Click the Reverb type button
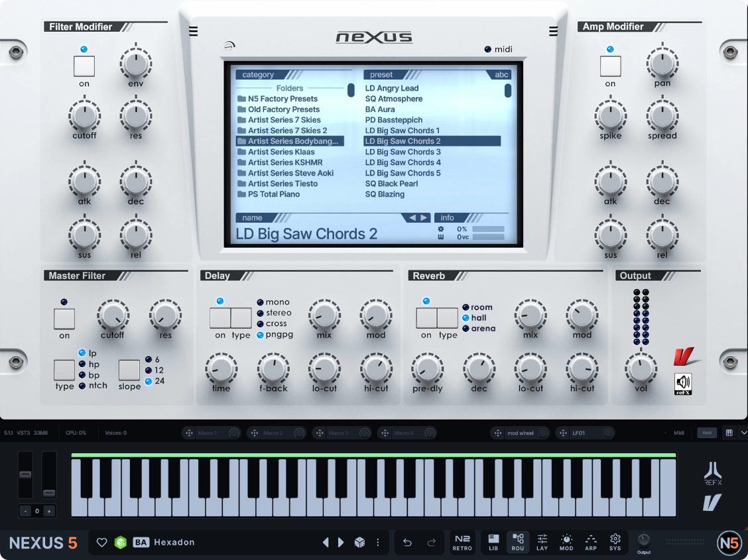Image resolution: width=748 pixels, height=560 pixels. [448, 318]
